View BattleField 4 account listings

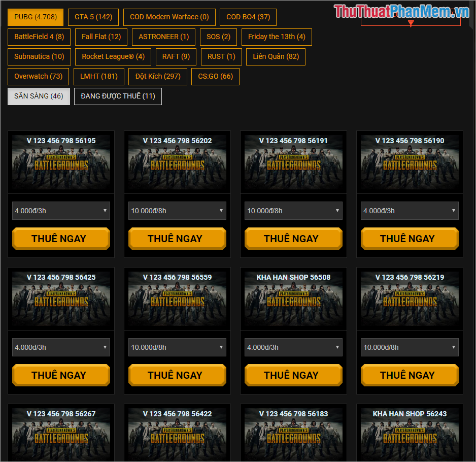click(39, 37)
